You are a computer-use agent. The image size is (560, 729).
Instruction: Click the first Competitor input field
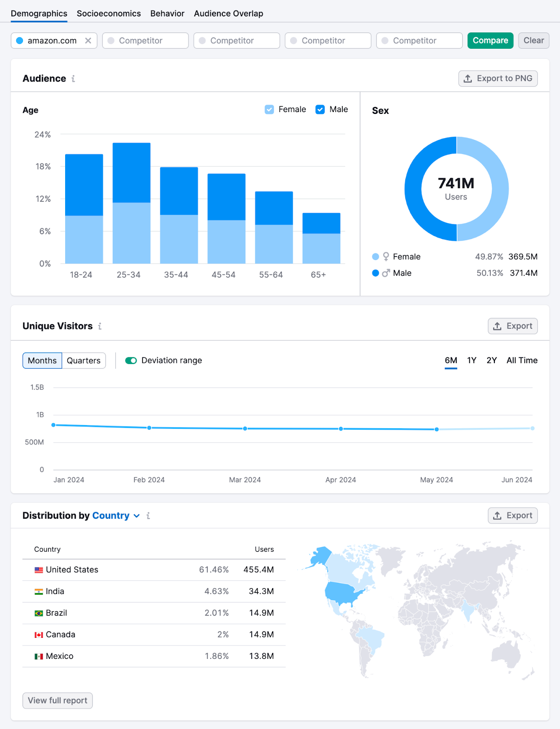[x=145, y=41]
